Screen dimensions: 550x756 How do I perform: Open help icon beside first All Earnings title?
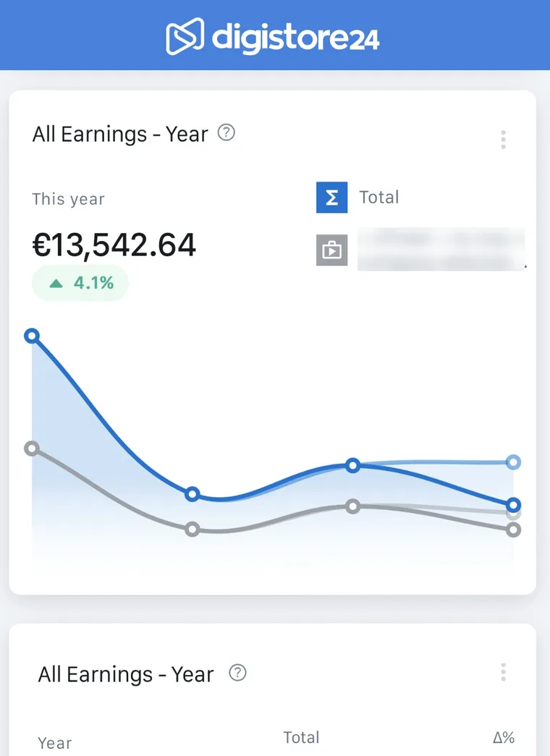227,132
